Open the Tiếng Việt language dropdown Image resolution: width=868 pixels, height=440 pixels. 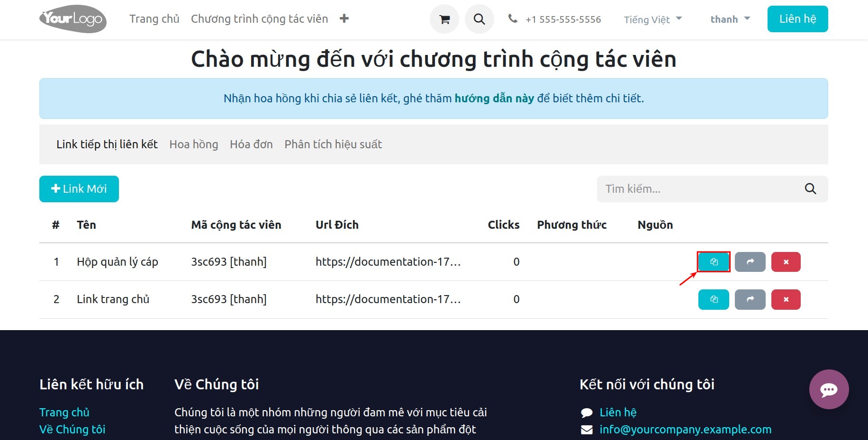click(652, 19)
